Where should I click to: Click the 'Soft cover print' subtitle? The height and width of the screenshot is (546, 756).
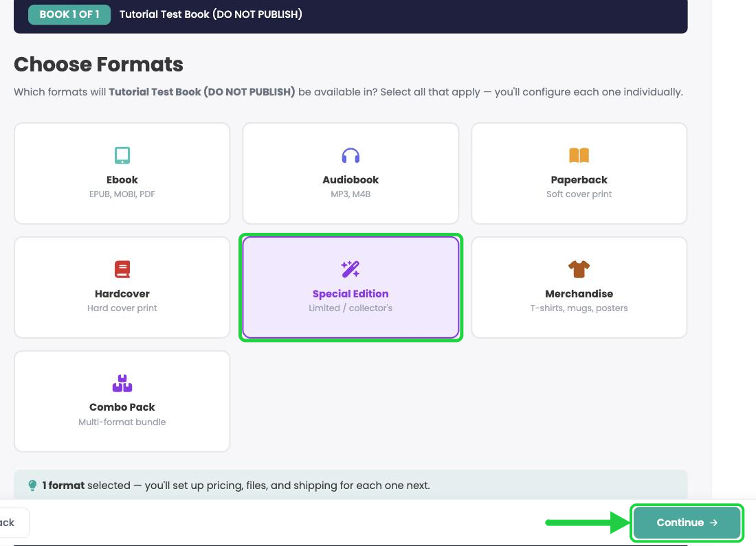(579, 194)
